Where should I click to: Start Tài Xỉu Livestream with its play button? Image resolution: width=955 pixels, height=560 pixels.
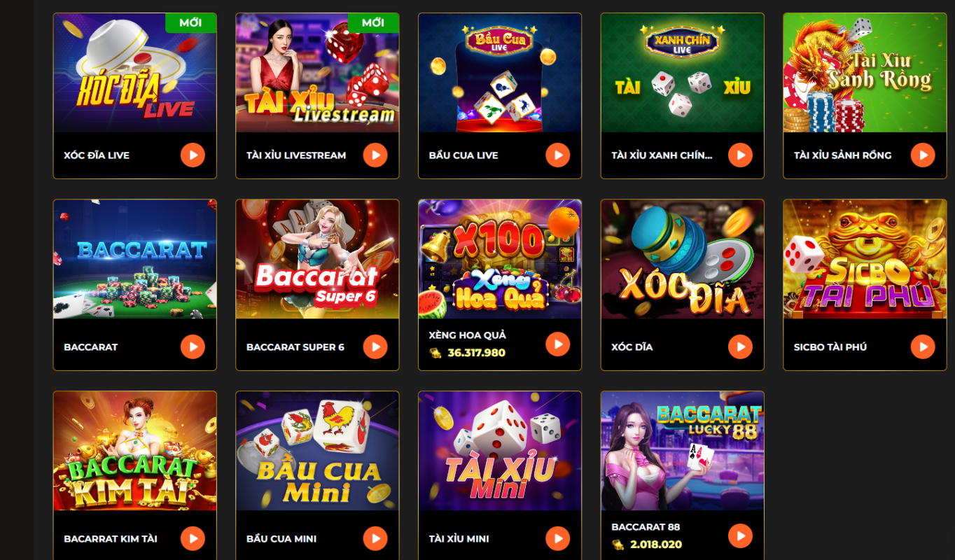[375, 155]
